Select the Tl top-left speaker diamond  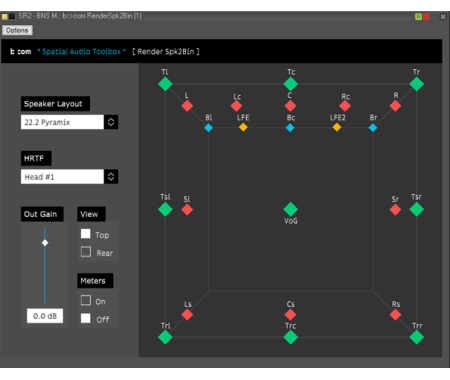click(x=165, y=84)
